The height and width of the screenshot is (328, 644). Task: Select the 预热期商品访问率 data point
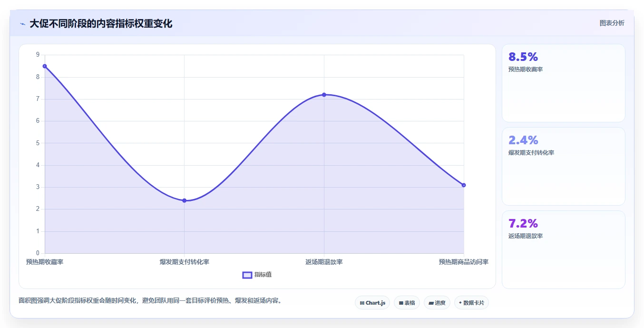tap(464, 185)
